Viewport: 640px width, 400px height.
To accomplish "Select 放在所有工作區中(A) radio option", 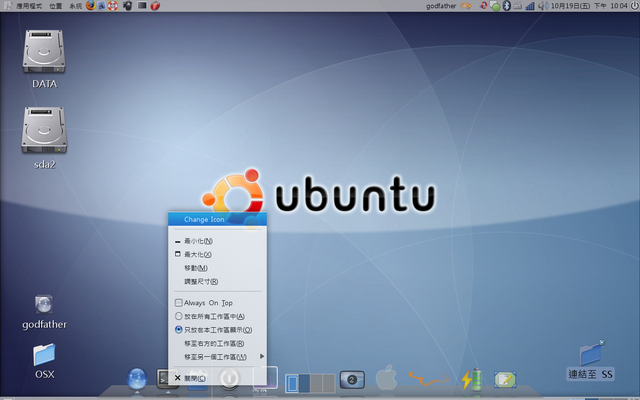I will pyautogui.click(x=178, y=316).
